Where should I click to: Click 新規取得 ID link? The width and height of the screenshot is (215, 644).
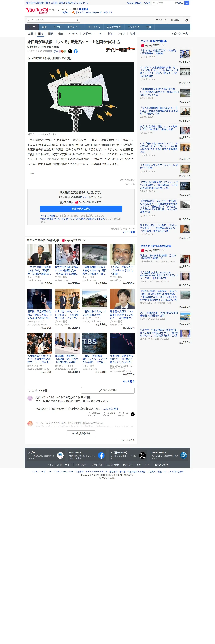pos(83,9)
